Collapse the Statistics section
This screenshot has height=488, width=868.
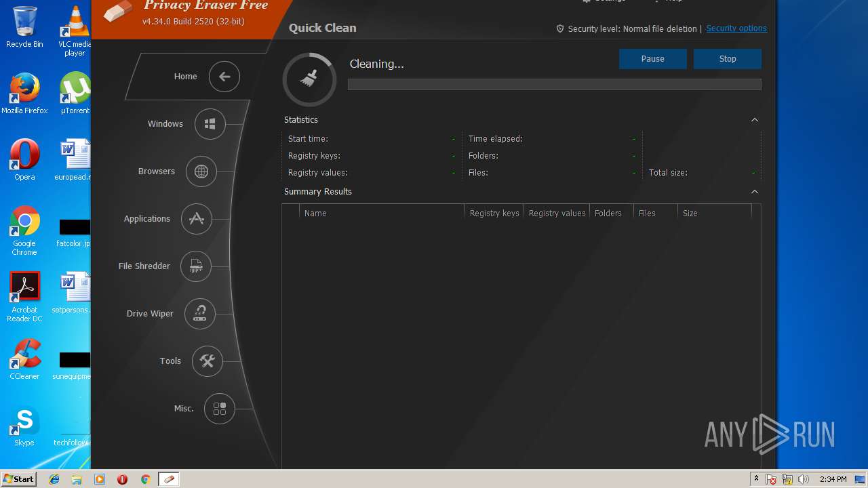pyautogui.click(x=754, y=120)
